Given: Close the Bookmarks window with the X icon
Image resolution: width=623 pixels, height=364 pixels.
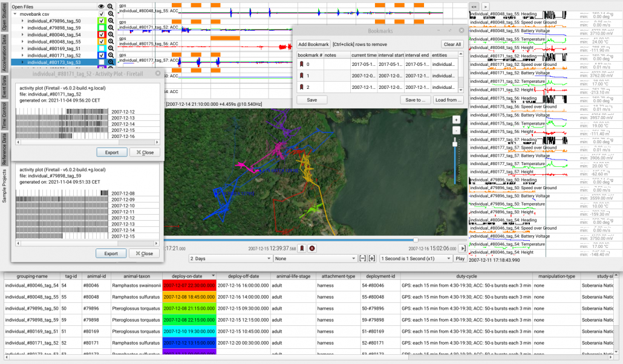Looking at the screenshot, I should tap(462, 30).
